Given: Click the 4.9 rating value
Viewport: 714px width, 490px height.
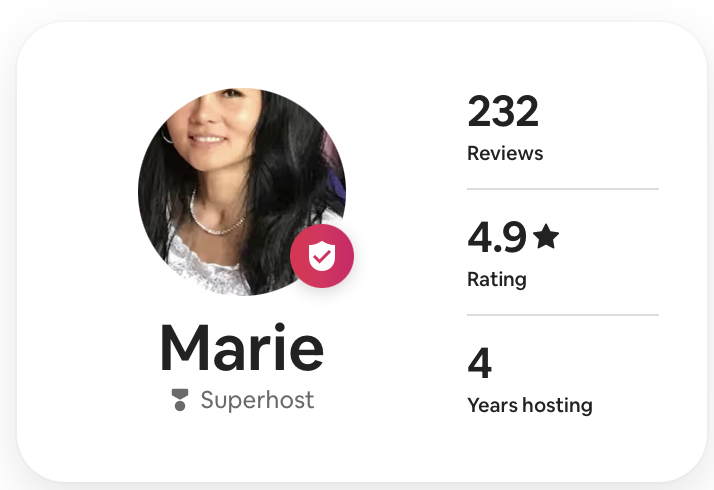Looking at the screenshot, I should pos(497,237).
